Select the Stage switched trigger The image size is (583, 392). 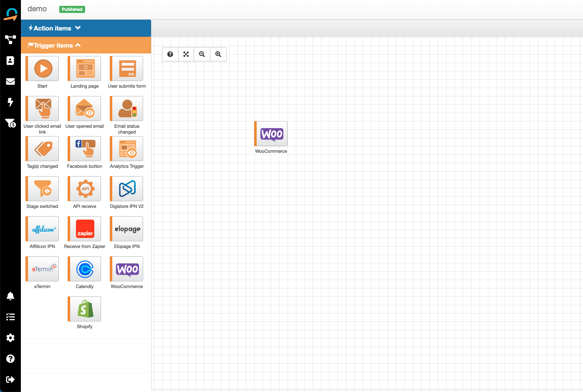click(42, 189)
